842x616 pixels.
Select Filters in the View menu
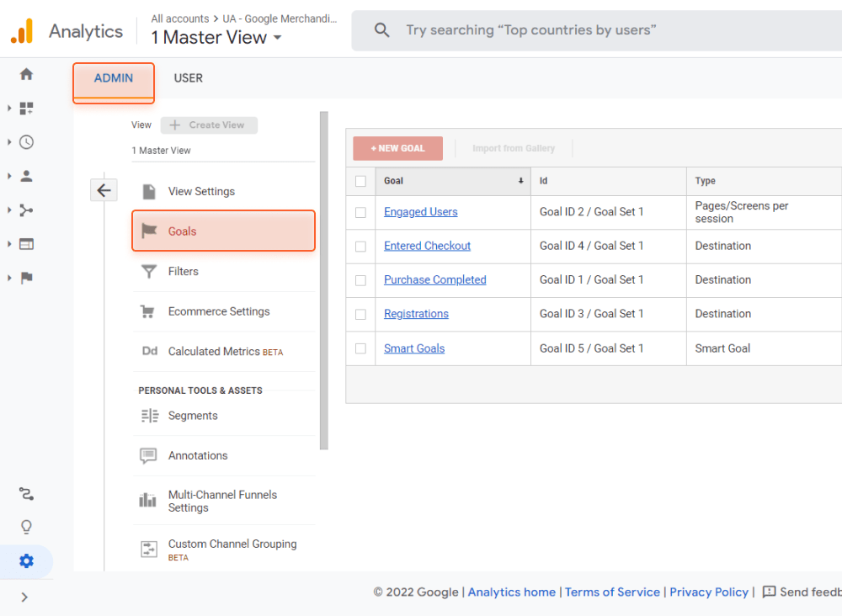pyautogui.click(x=223, y=272)
